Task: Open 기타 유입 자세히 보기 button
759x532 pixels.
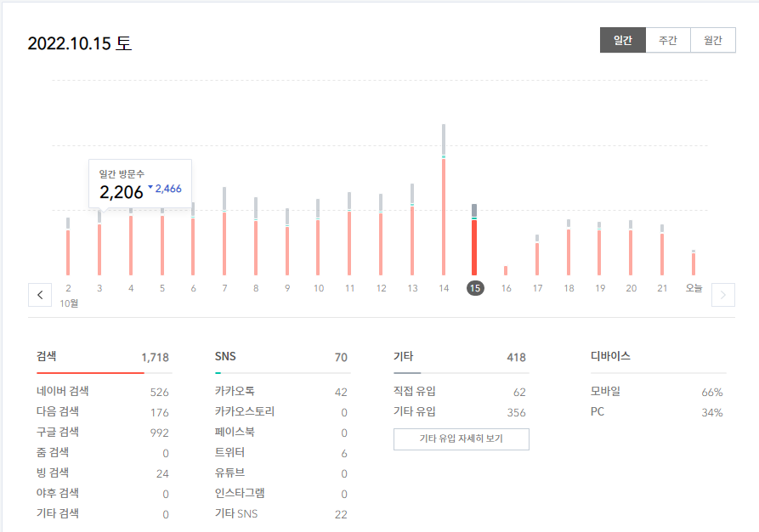Action: point(462,439)
